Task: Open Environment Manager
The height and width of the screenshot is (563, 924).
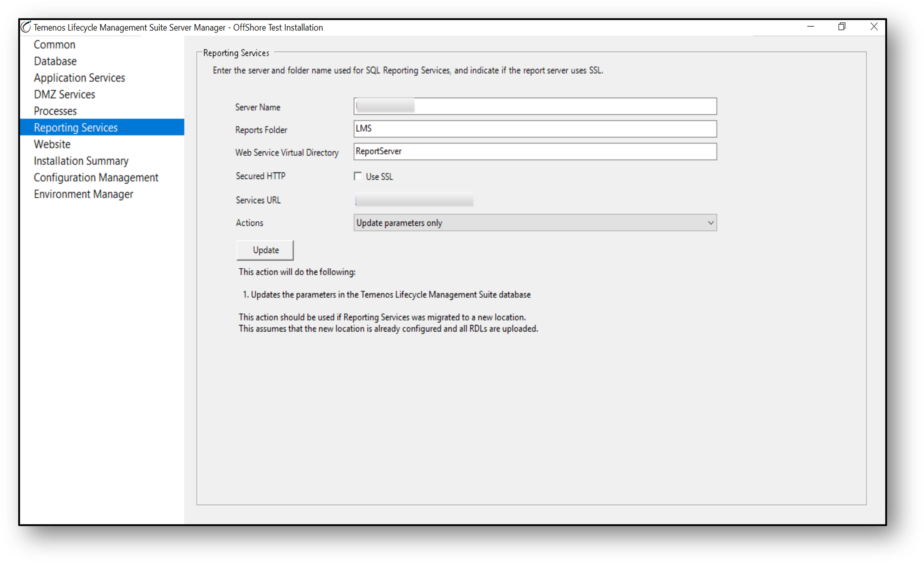Action: pyautogui.click(x=83, y=194)
